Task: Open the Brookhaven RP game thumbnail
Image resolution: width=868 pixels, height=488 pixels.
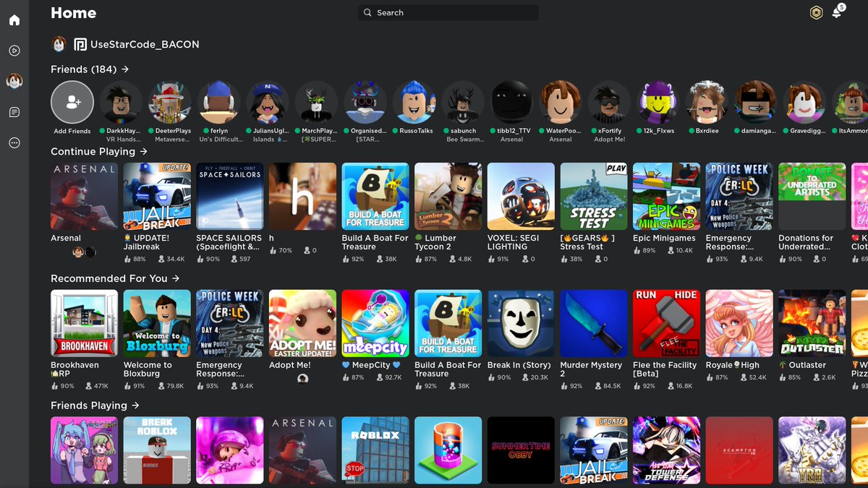Action: pos(84,324)
